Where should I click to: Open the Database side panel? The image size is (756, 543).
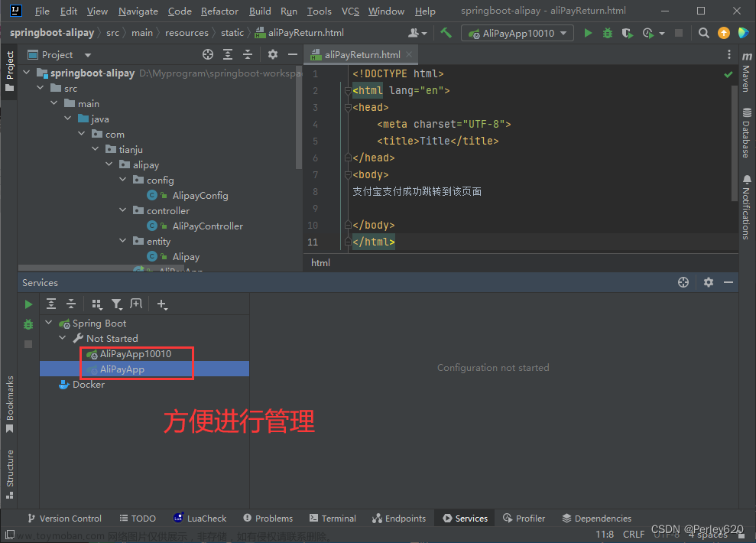coord(746,134)
